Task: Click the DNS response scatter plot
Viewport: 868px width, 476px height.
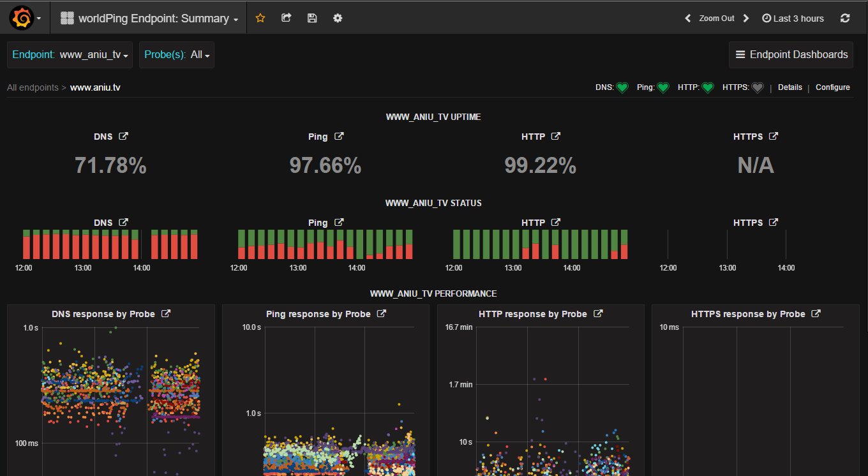Action: (x=121, y=401)
